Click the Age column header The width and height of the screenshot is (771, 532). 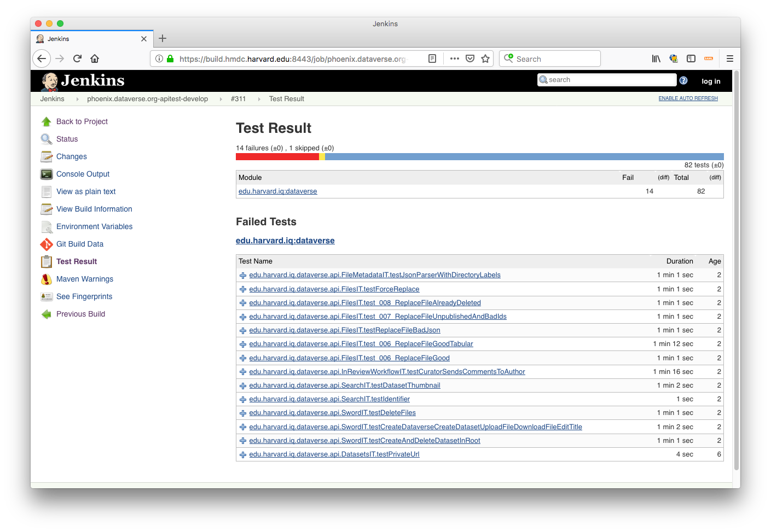pos(715,261)
